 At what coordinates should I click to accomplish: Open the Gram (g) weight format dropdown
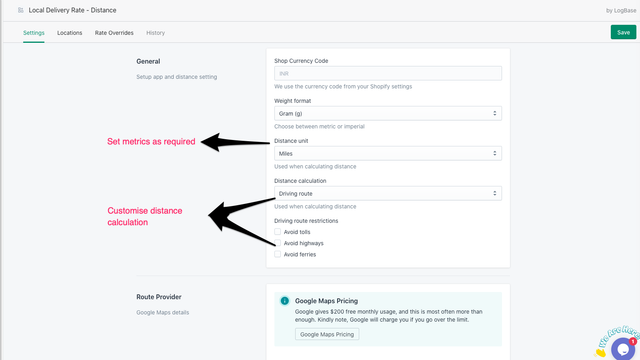388,113
